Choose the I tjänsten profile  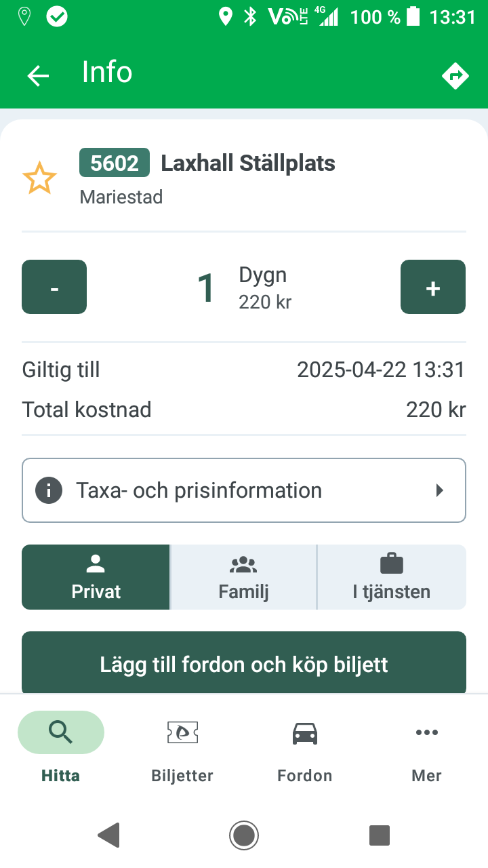point(391,577)
